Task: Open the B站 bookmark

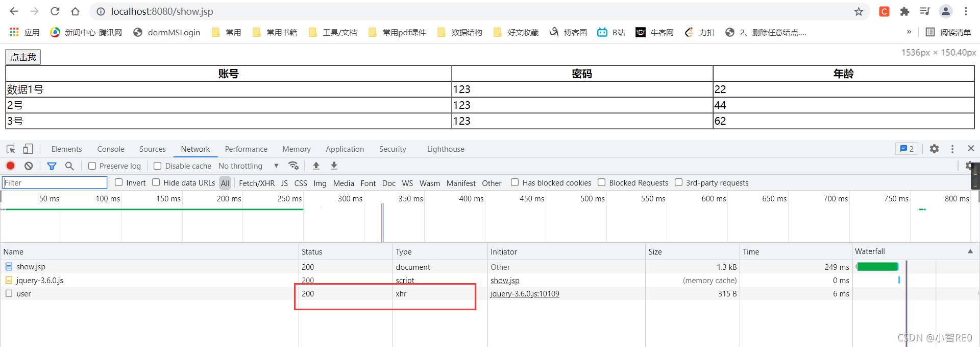Action: 611,32
